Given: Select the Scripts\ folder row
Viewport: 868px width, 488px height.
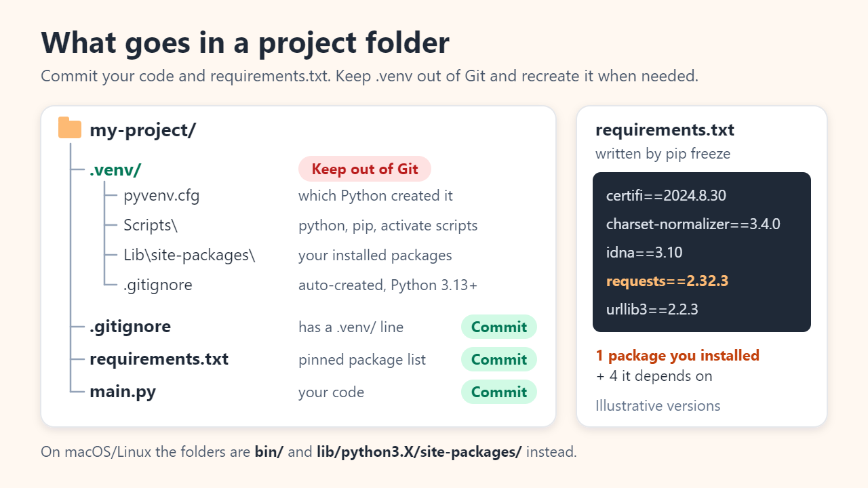Looking at the screenshot, I should [151, 225].
